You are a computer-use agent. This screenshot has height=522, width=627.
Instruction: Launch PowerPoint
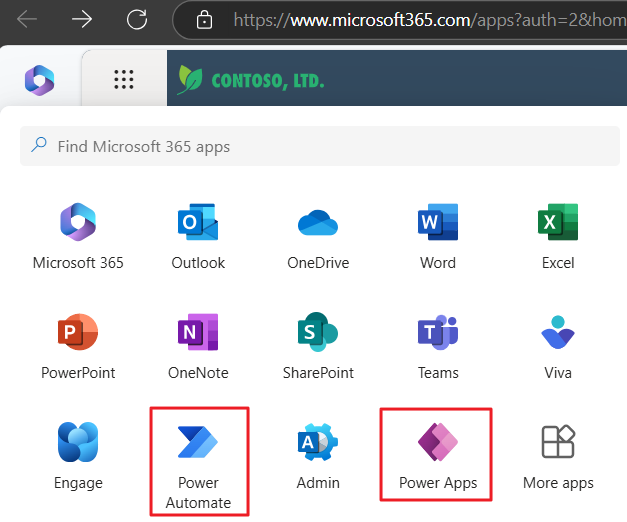click(x=78, y=346)
